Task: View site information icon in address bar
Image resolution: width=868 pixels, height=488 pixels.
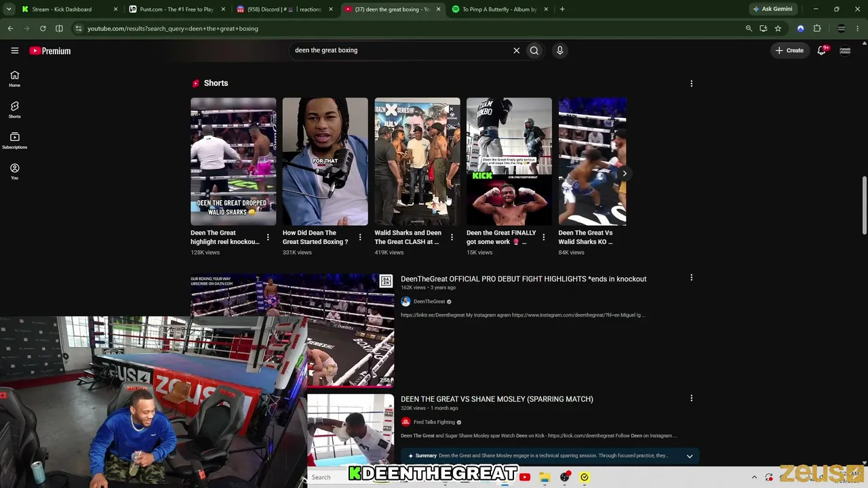Action: (x=79, y=28)
